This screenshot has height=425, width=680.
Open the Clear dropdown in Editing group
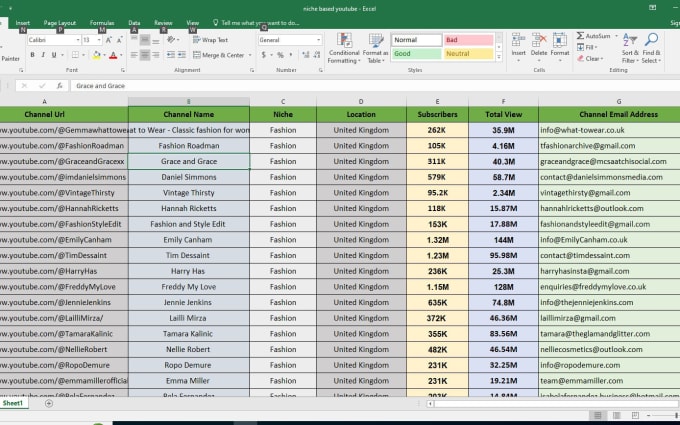pyautogui.click(x=590, y=59)
